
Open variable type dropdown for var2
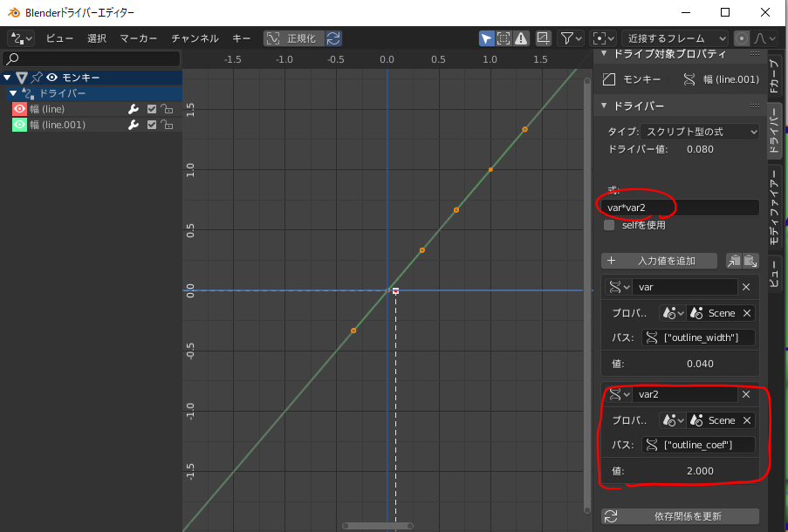[x=619, y=394]
